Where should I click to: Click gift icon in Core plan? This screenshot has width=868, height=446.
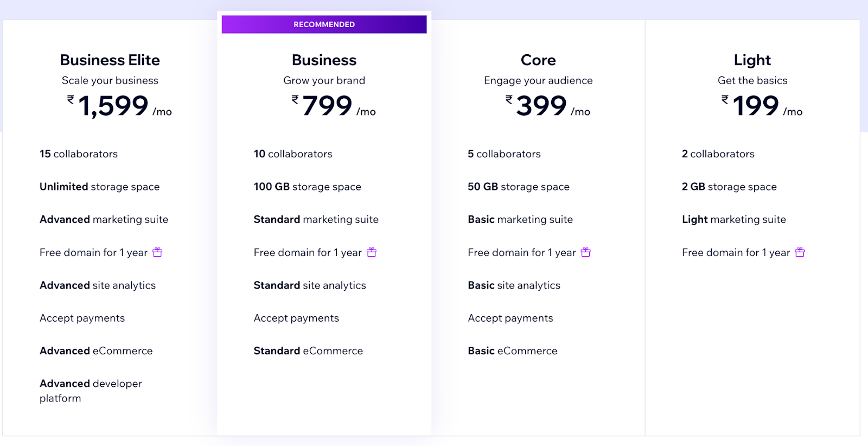586,252
